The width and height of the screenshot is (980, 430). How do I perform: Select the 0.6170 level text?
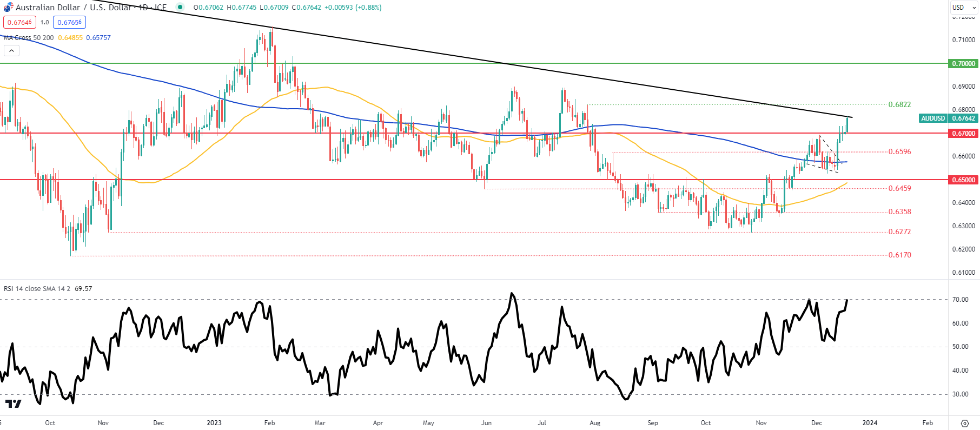(899, 255)
